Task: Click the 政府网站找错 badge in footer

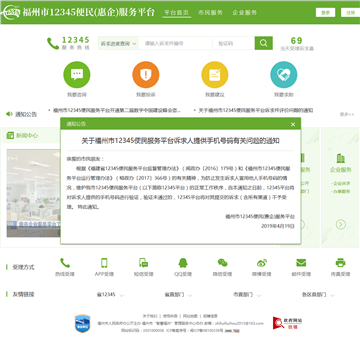Action: (287, 323)
